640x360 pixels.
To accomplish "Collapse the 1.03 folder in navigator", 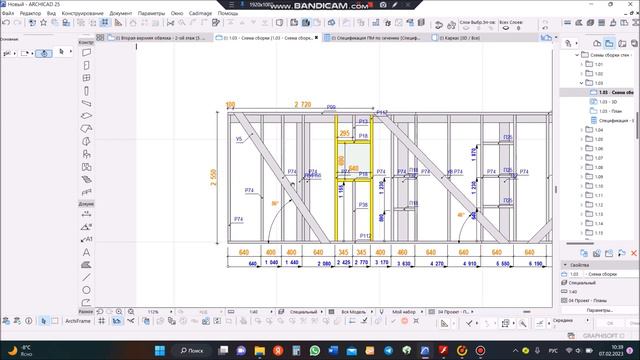I will (x=582, y=83).
